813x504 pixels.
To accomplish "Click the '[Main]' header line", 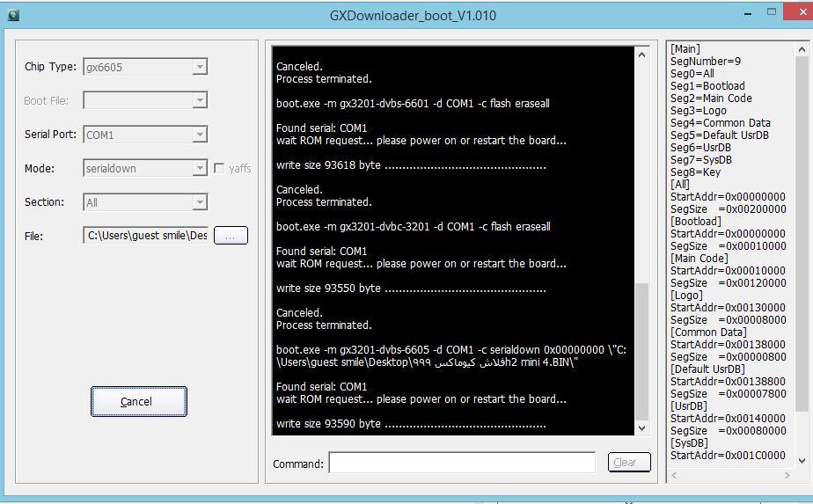I will coord(685,48).
